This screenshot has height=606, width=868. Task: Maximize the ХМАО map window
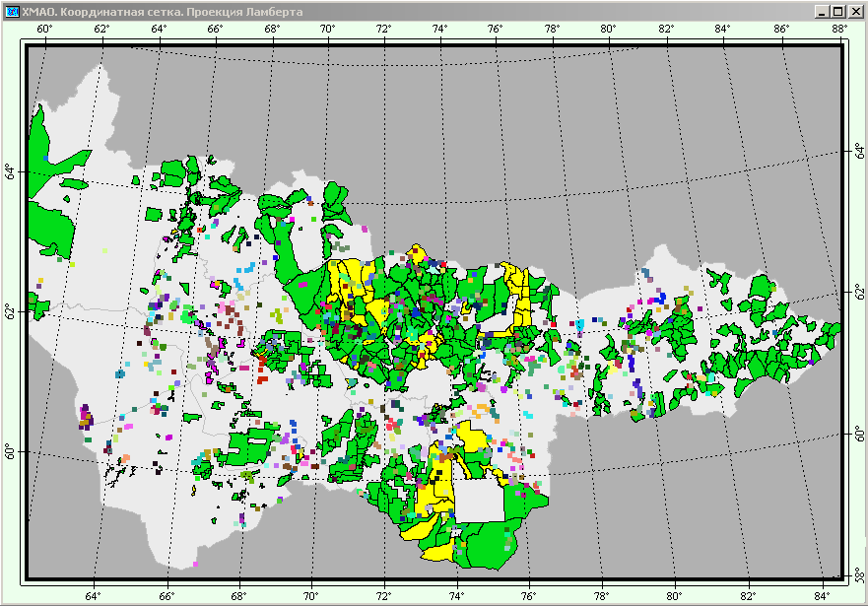838,12
